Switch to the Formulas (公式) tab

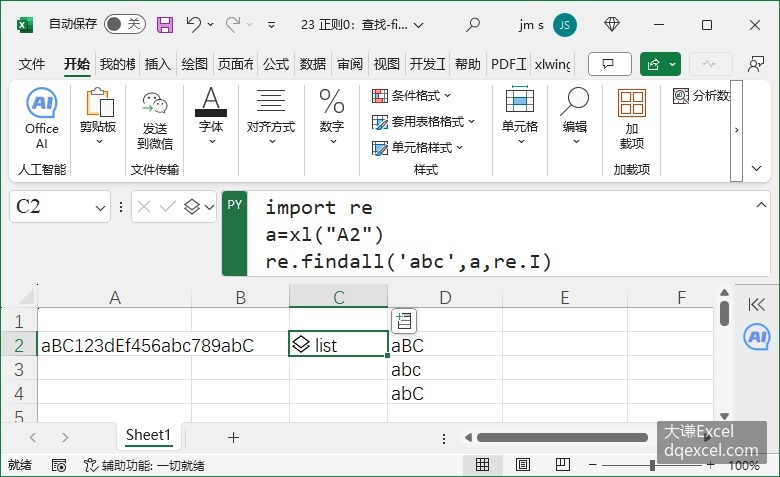click(x=276, y=64)
